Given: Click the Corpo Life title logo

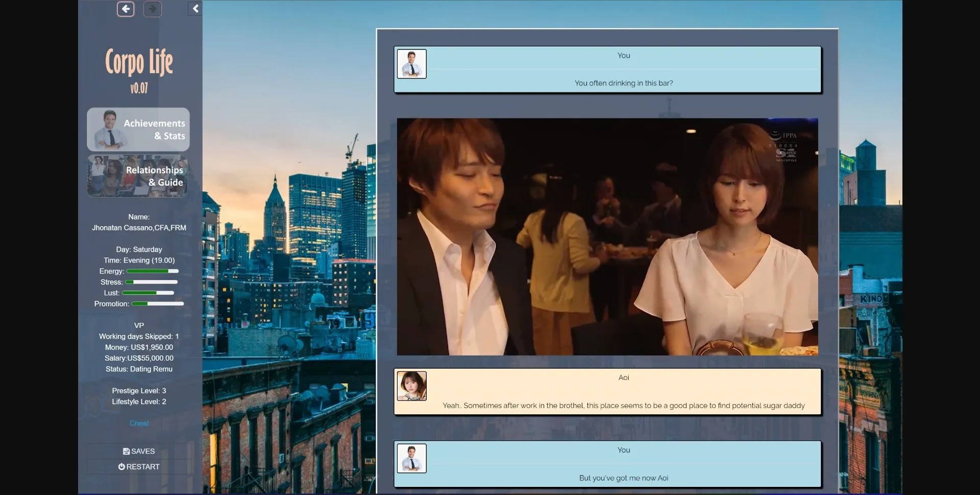Looking at the screenshot, I should pyautogui.click(x=139, y=62).
